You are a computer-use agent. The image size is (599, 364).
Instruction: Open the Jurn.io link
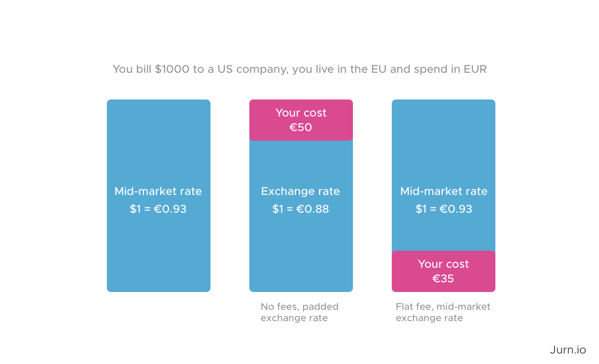click(567, 350)
